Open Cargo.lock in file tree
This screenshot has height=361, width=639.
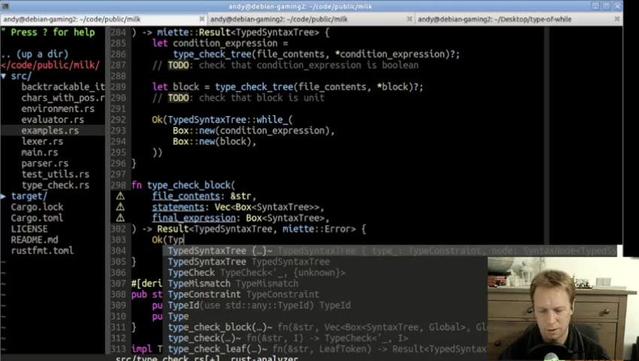pos(37,207)
